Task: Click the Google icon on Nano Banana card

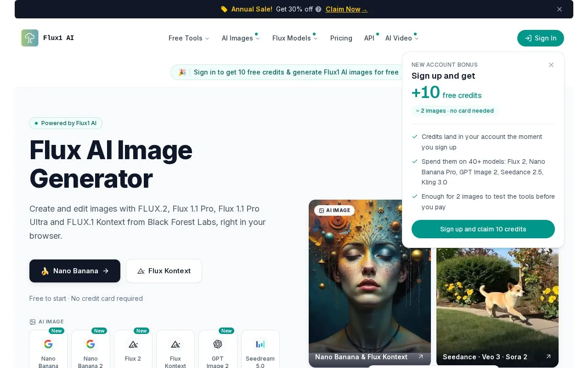Action: tap(48, 344)
